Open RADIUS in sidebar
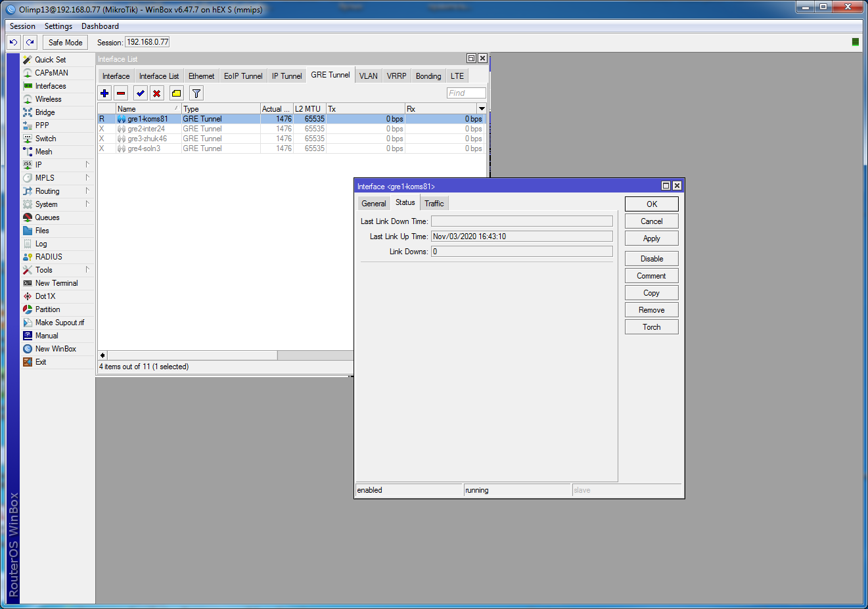This screenshot has width=868, height=609. pos(58,257)
